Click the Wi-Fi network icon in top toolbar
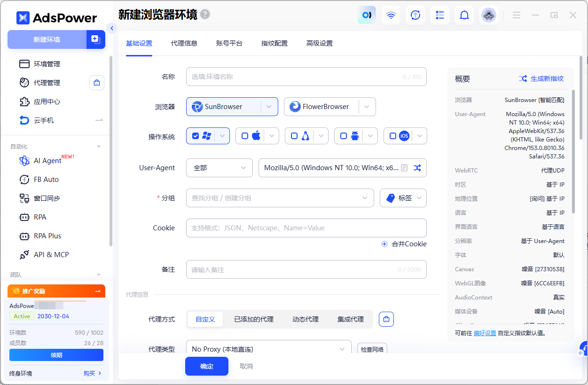 click(391, 15)
